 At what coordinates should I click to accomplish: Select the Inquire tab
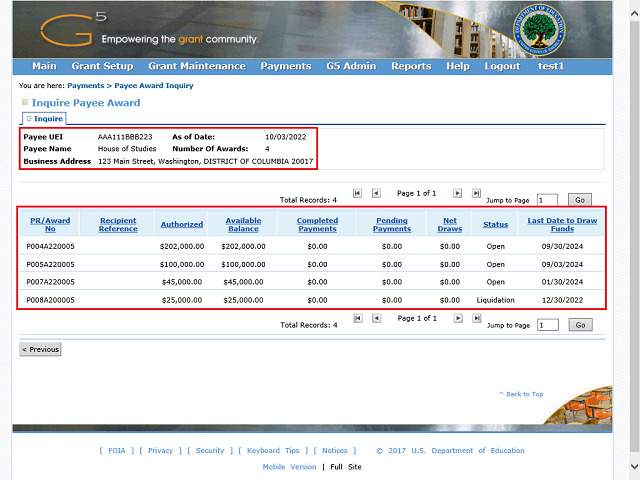point(43,119)
